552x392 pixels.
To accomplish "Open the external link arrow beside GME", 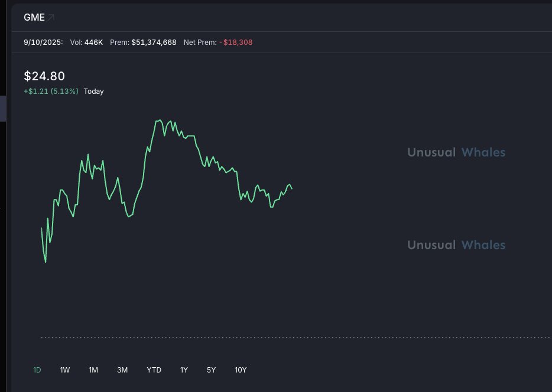I will pyautogui.click(x=51, y=18).
